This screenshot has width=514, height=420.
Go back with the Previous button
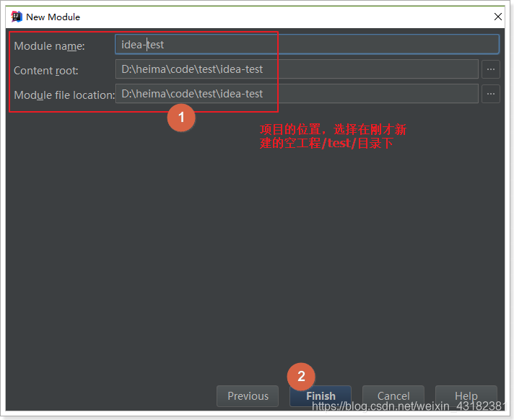(x=248, y=396)
